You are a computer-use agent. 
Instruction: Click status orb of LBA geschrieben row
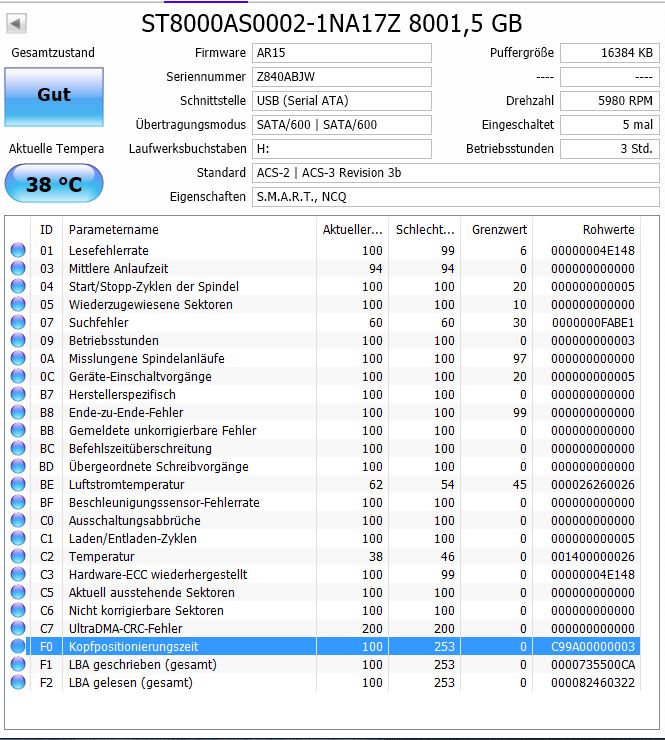point(18,664)
